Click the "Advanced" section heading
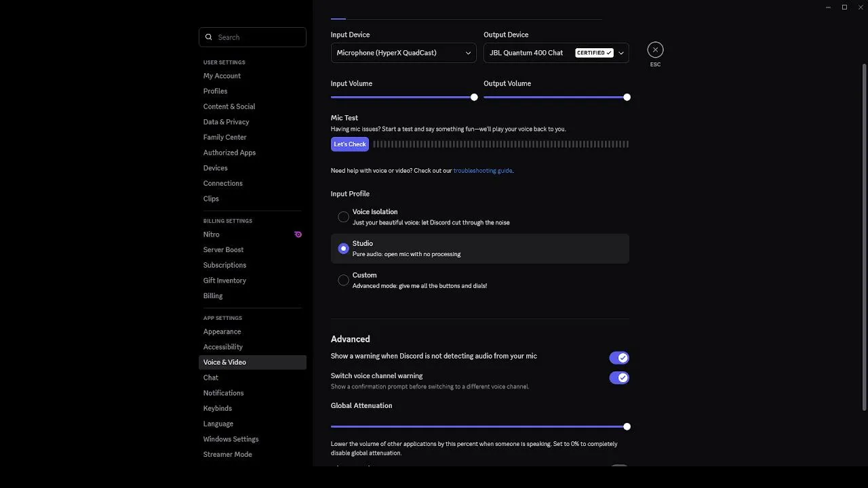868x488 pixels. click(x=350, y=339)
